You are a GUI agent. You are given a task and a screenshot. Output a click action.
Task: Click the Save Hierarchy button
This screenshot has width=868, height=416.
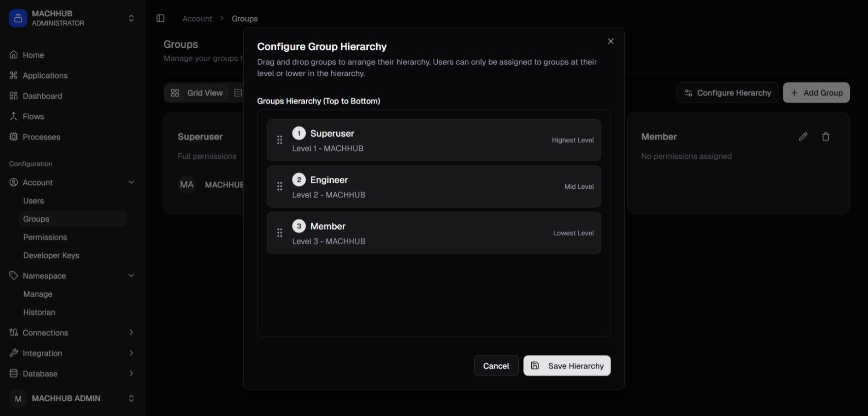click(x=567, y=366)
